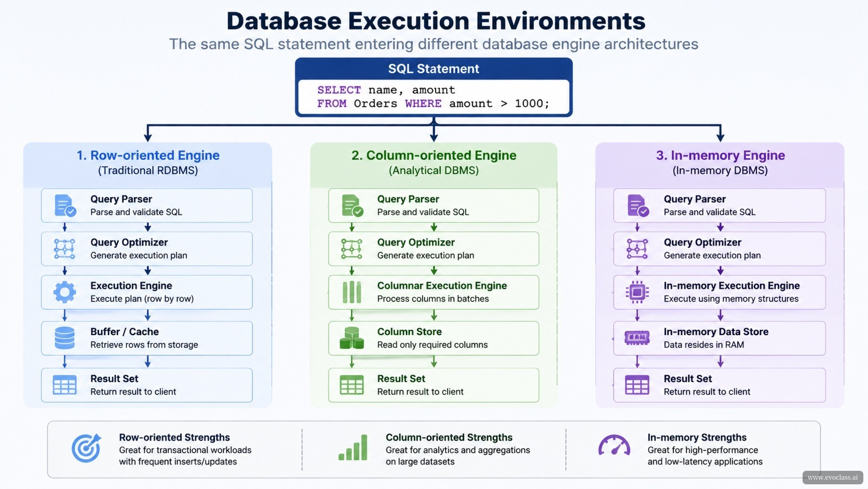Image resolution: width=868 pixels, height=489 pixels.
Task: Click 'Great for high-performance' text
Action: (x=703, y=450)
